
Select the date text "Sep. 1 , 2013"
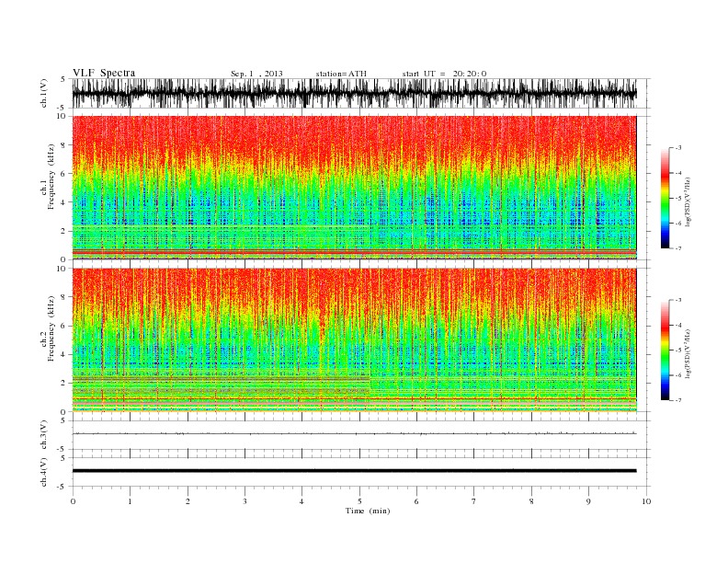(x=256, y=74)
